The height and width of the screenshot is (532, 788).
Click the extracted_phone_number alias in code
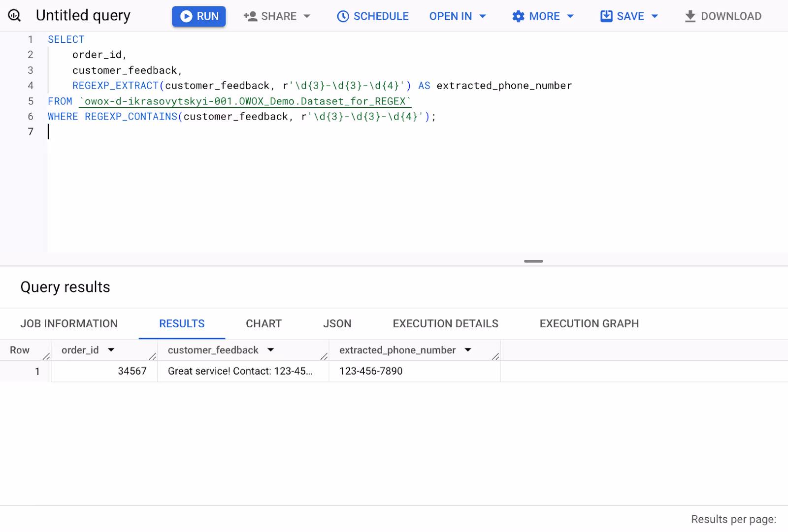coord(504,86)
